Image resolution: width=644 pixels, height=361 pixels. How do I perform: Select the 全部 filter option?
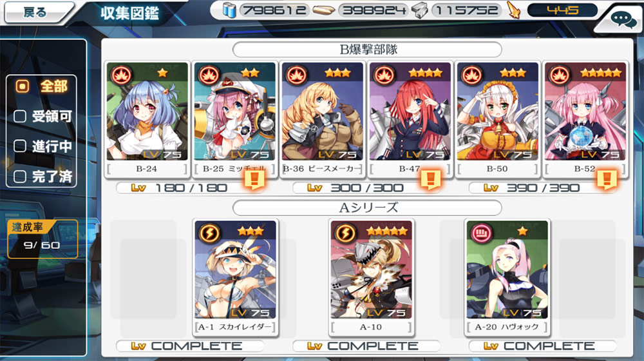click(41, 86)
